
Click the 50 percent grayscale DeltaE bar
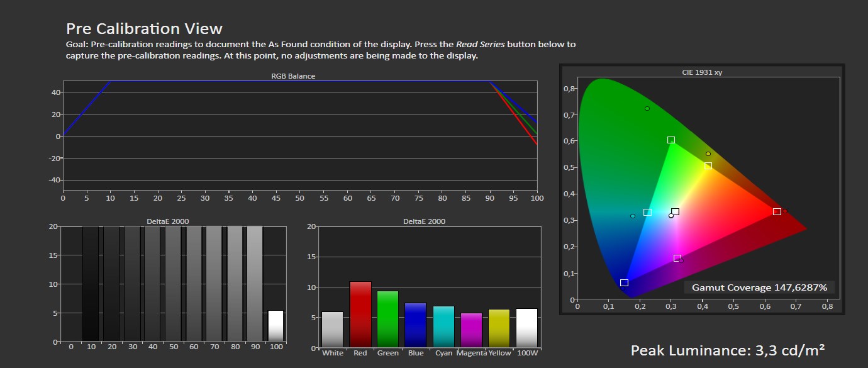coord(173,284)
